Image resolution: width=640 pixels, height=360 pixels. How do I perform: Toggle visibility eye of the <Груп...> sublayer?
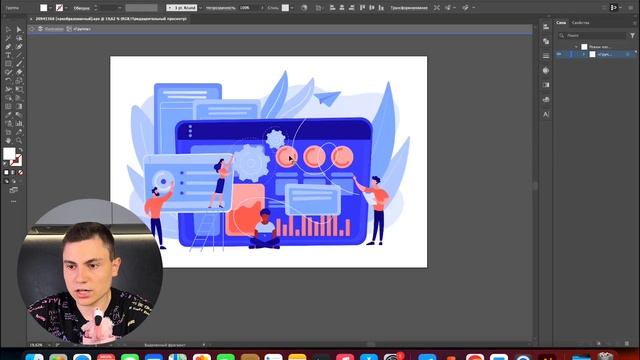[559, 54]
